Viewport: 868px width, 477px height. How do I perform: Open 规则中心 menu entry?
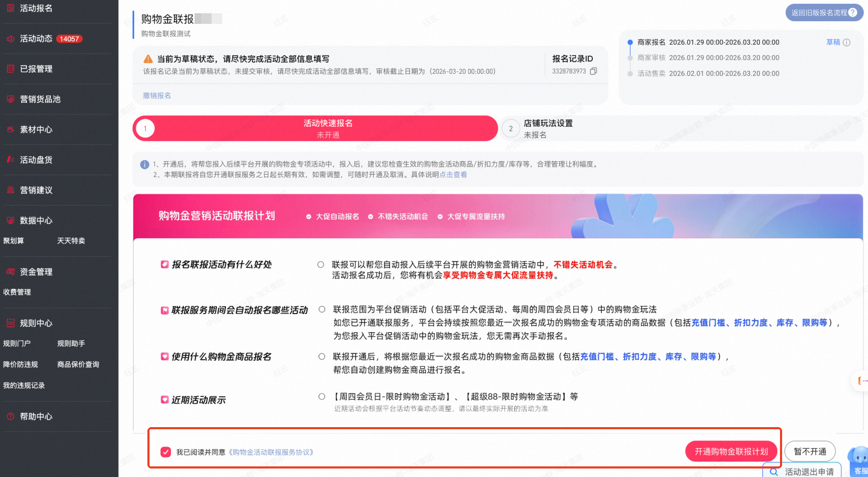[x=36, y=323]
